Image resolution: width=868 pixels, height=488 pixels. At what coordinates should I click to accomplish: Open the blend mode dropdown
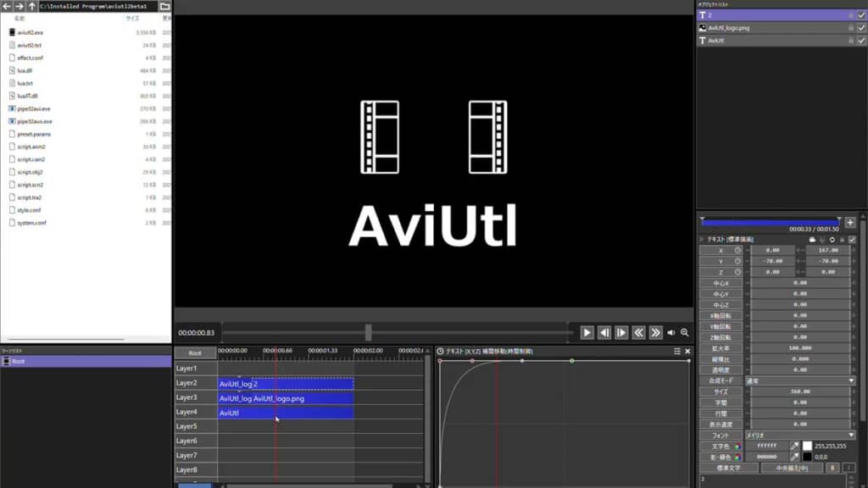tap(800, 380)
